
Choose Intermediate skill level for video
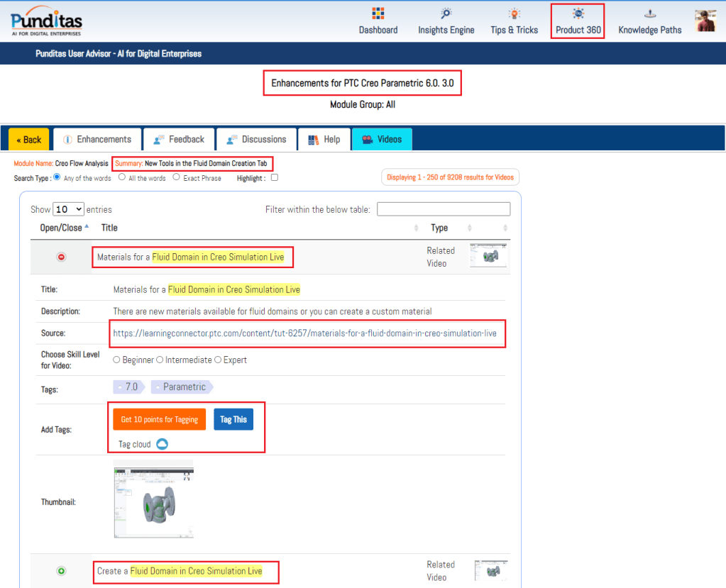click(160, 360)
